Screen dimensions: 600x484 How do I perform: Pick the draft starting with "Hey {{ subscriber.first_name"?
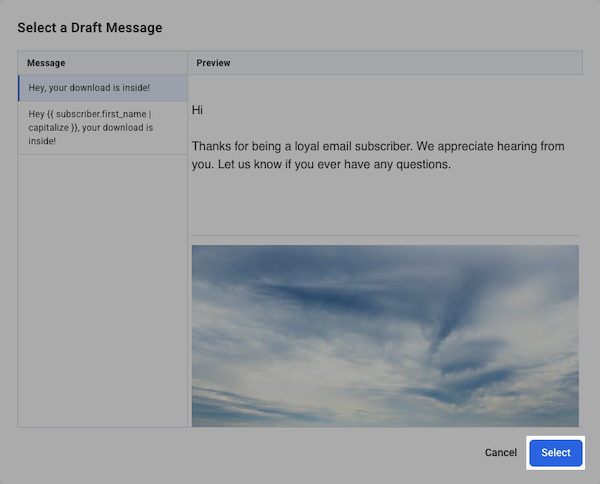click(x=90, y=128)
